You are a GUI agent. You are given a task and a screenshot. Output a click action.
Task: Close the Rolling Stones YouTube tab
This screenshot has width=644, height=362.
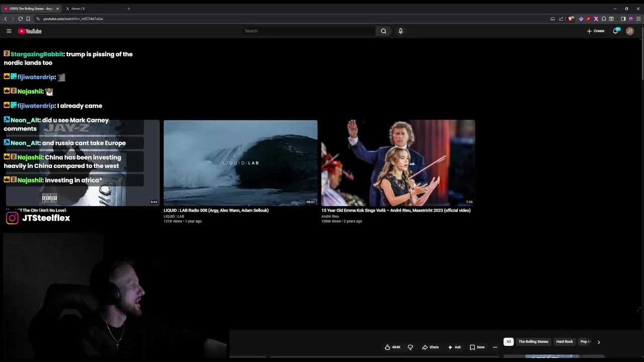tap(57, 9)
